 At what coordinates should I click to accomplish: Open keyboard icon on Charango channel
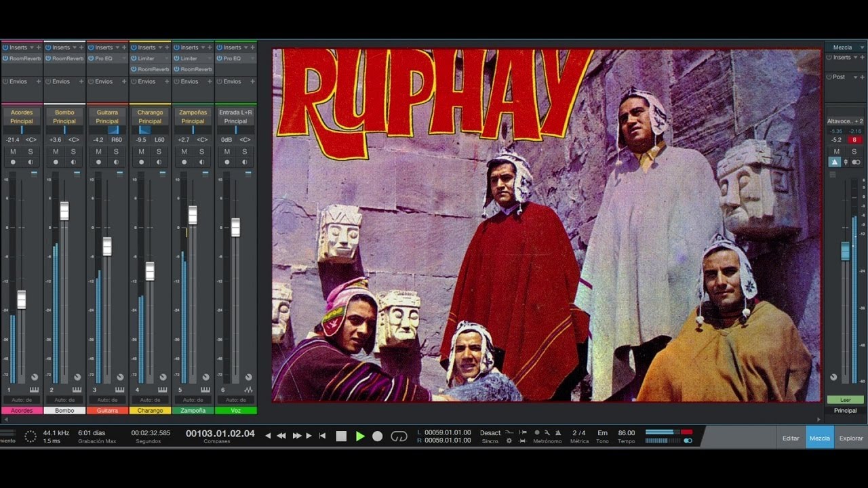click(162, 390)
